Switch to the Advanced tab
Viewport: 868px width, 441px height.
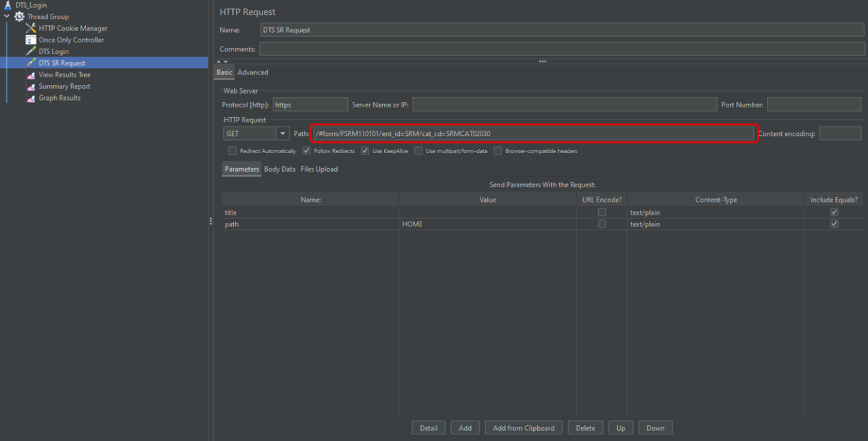pyautogui.click(x=253, y=72)
